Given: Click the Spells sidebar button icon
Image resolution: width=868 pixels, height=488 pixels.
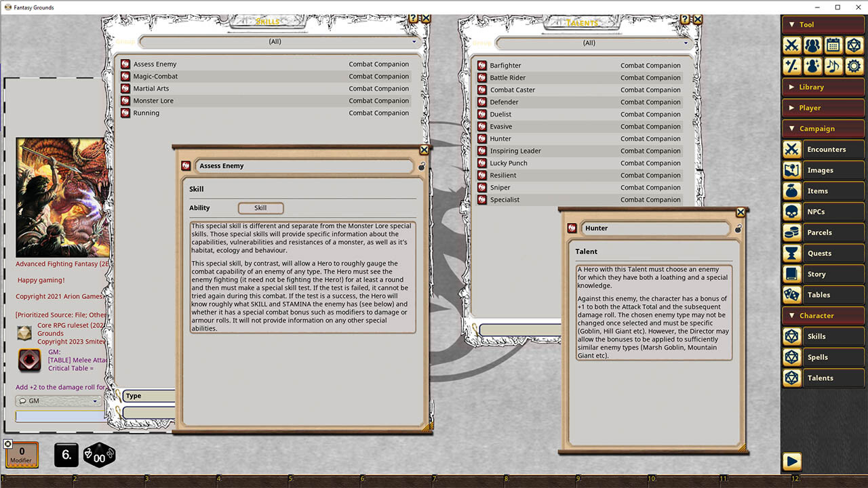Looking at the screenshot, I should click(791, 357).
